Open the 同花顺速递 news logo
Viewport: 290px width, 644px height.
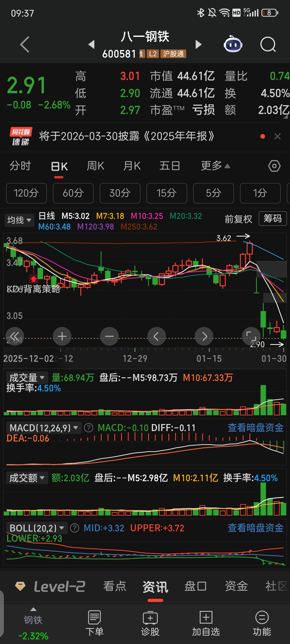pyautogui.click(x=21, y=136)
